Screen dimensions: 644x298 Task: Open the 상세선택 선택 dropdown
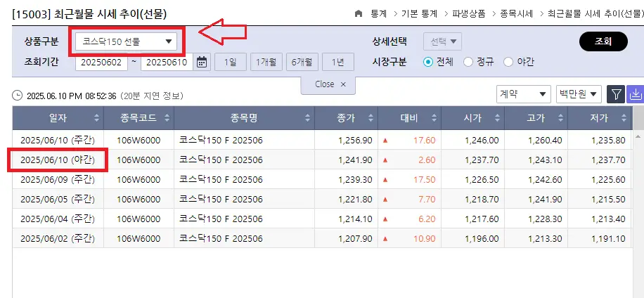(x=443, y=41)
